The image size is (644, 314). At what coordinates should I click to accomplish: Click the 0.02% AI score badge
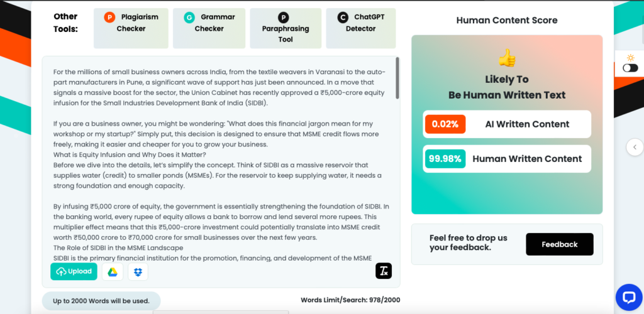pyautogui.click(x=445, y=124)
